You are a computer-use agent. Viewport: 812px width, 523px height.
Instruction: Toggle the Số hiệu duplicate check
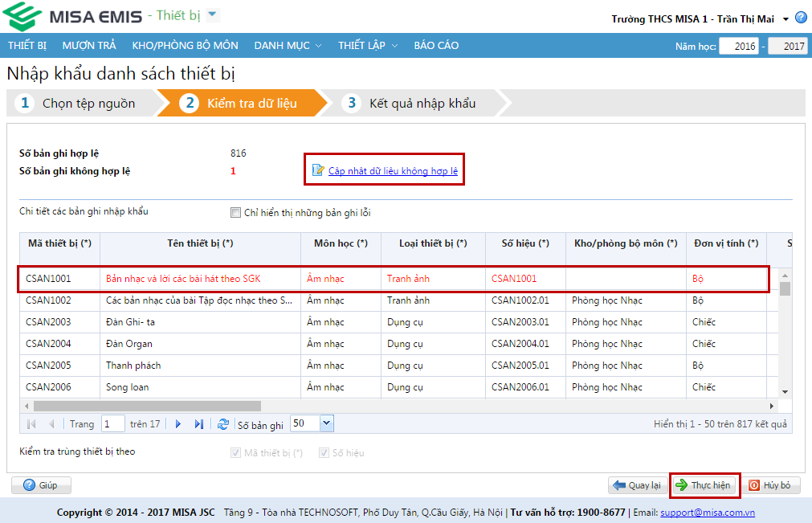[324, 453]
